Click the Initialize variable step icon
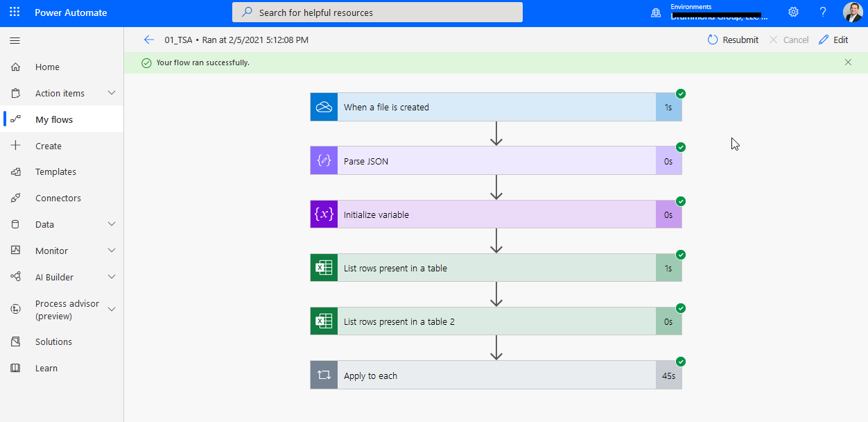 [x=324, y=214]
